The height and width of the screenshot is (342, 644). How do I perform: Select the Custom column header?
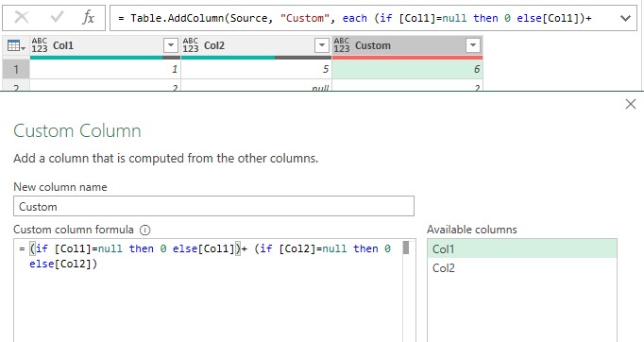click(x=407, y=45)
